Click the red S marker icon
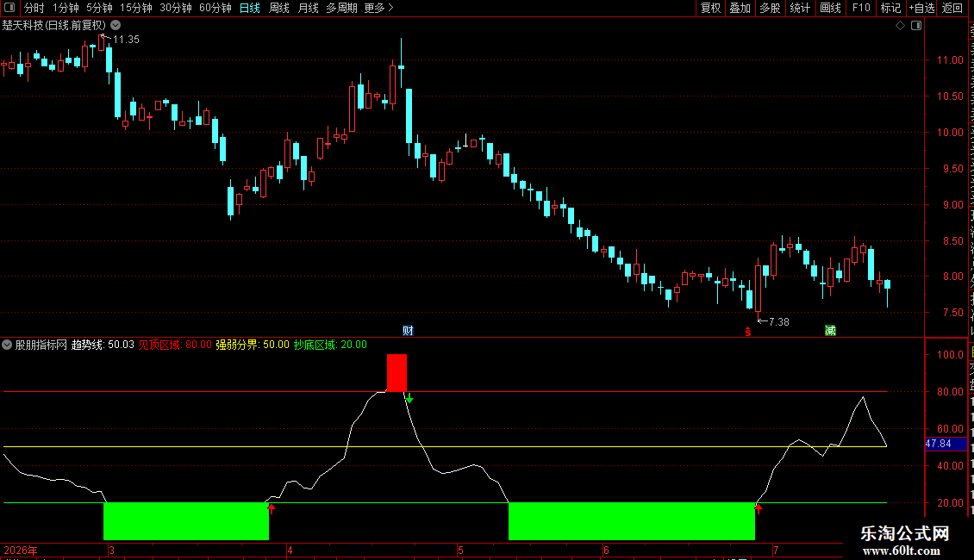Viewport: 974px width, 560px height. 748,333
